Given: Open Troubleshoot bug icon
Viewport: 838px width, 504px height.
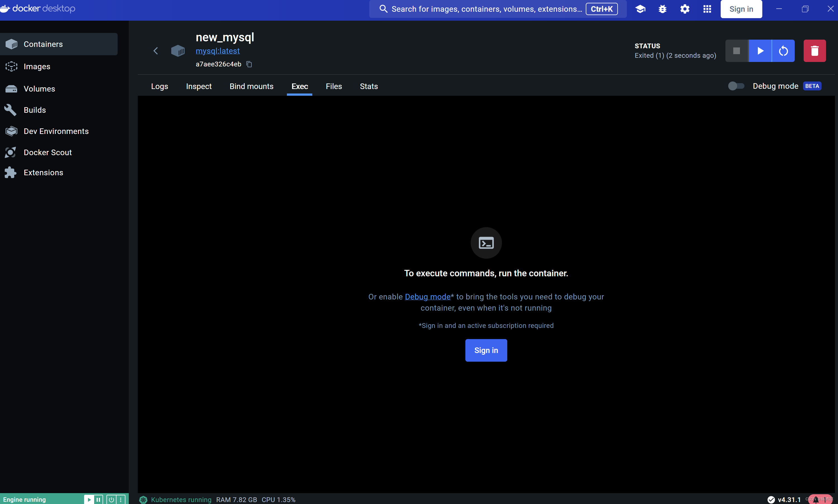Looking at the screenshot, I should (663, 9).
